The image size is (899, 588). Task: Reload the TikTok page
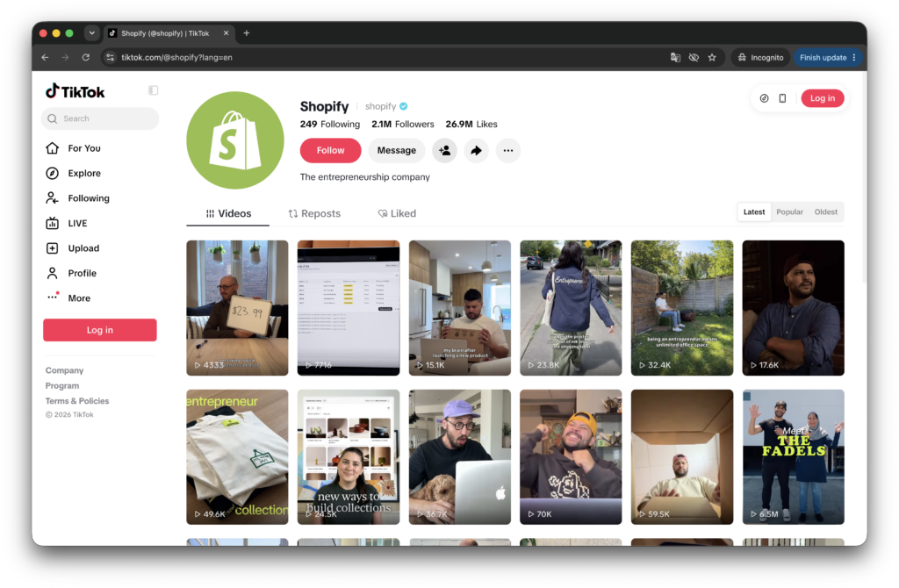[x=85, y=57]
